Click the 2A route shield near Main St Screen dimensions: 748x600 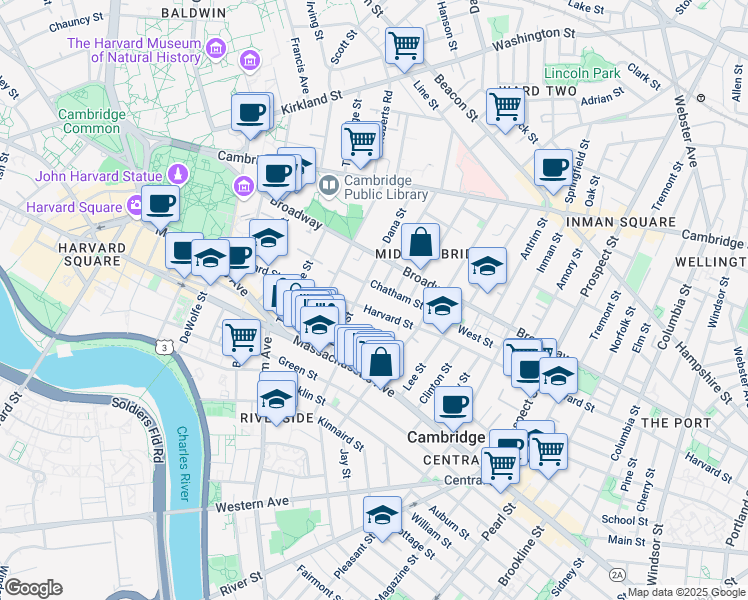[x=617, y=575]
